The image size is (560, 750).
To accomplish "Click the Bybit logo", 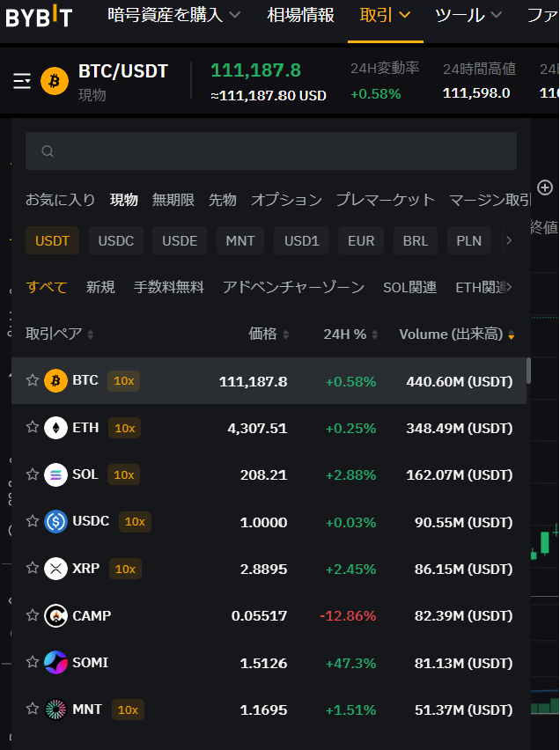I will [39, 16].
